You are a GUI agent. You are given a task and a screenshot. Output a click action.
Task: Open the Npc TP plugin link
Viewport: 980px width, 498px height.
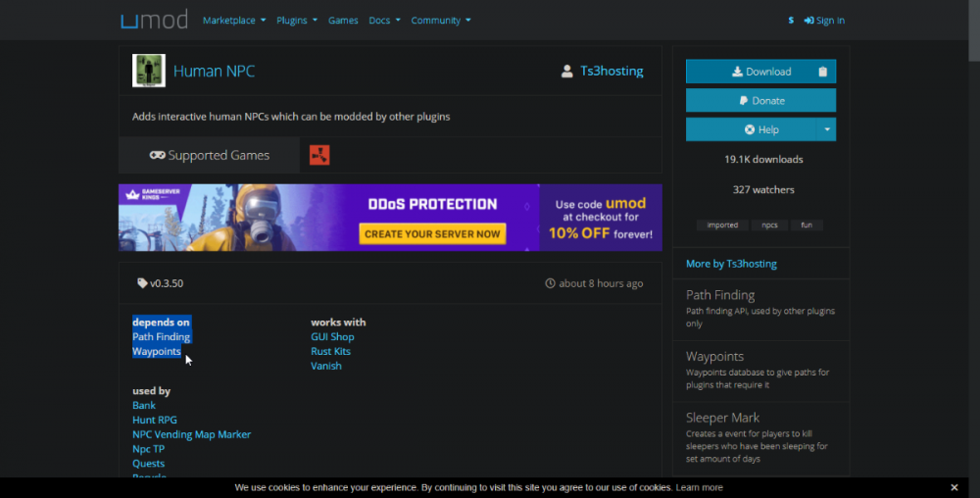coord(148,449)
